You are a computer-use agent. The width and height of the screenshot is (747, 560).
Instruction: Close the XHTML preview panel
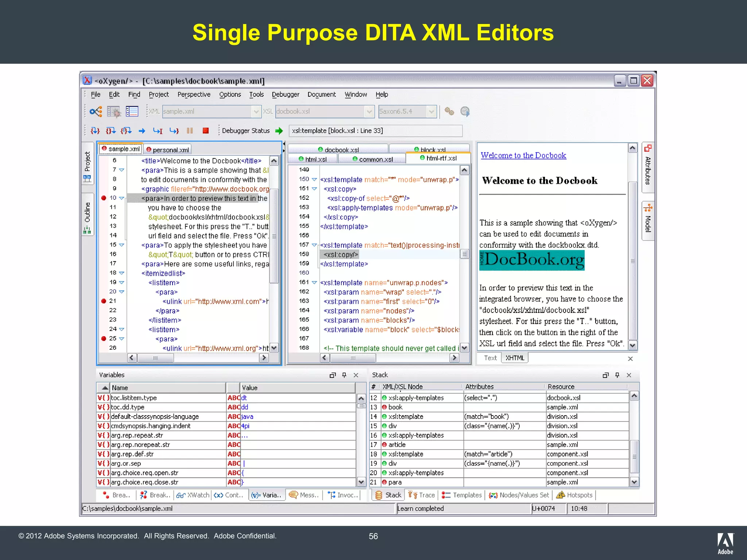point(630,358)
